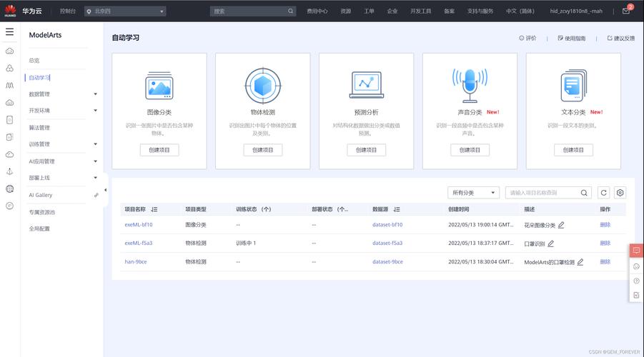Screen dimensions: 644x357
Task: Click the object detection cube icon
Action: coord(263,86)
